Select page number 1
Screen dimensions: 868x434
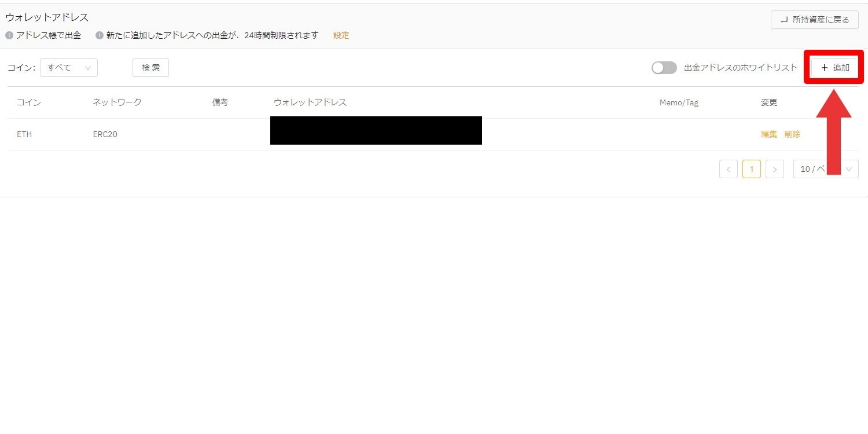752,169
